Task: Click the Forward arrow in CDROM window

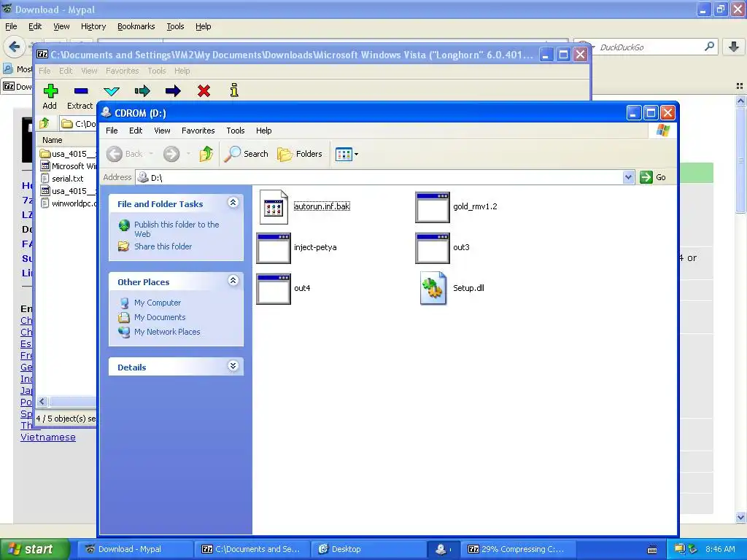Action: pyautogui.click(x=171, y=154)
